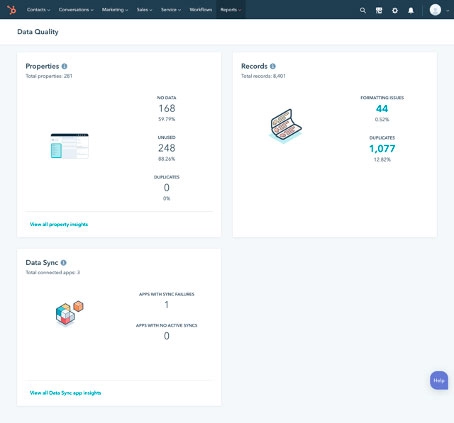Open the search magnifier icon

point(363,10)
